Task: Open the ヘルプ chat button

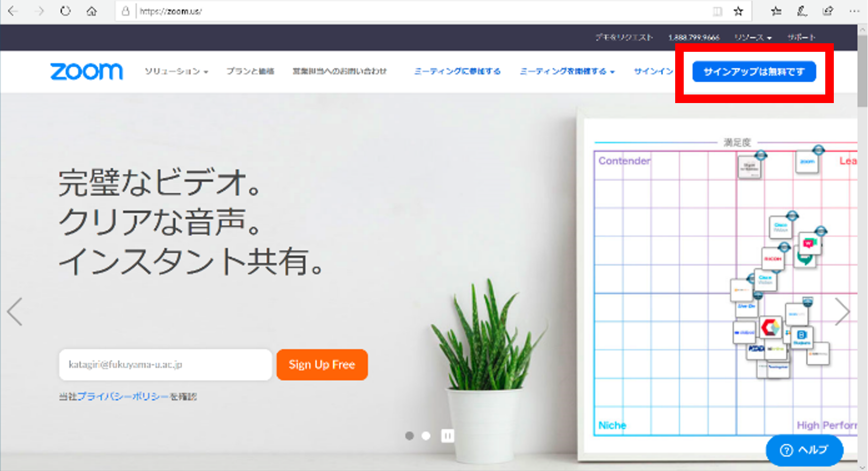Action: click(x=804, y=450)
